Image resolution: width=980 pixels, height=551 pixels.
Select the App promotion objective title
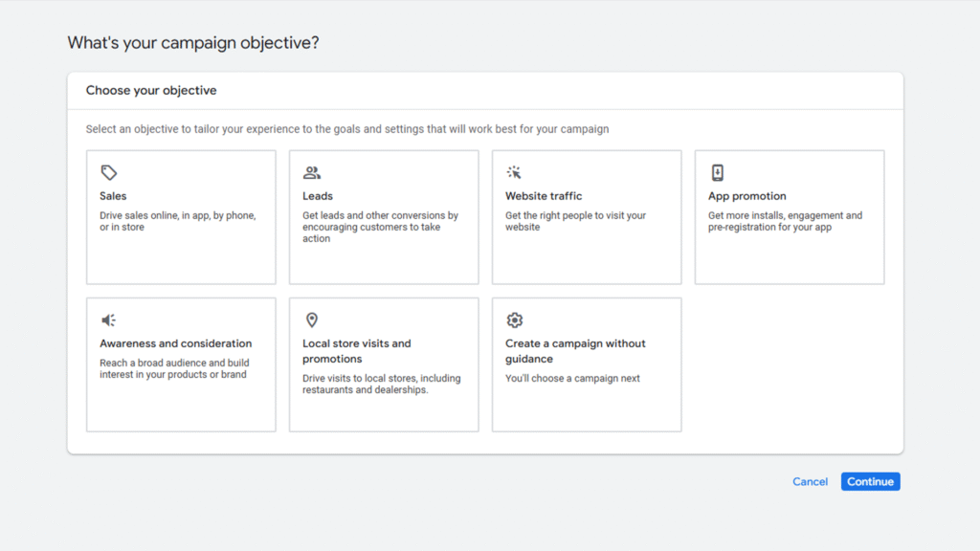(x=746, y=196)
